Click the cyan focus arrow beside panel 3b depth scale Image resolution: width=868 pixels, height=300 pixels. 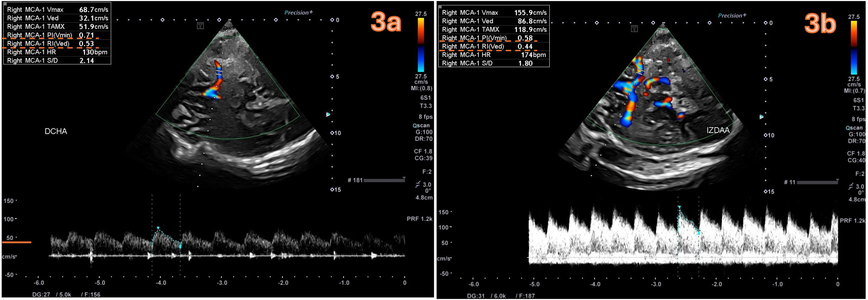tap(762, 117)
